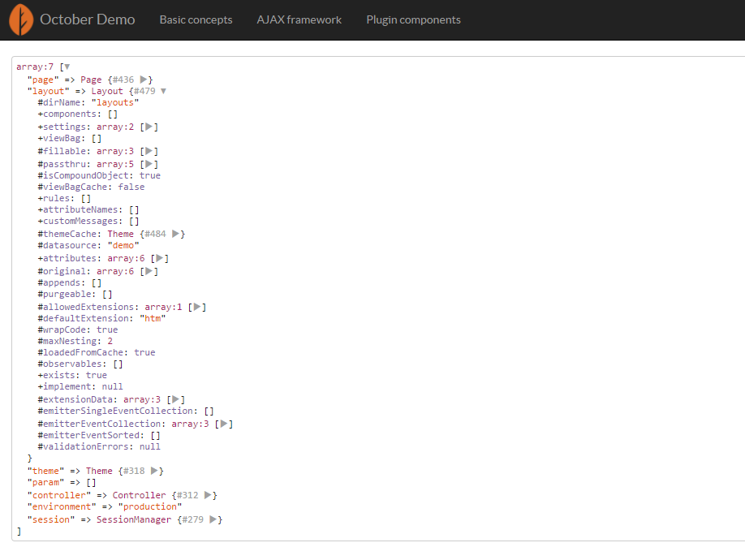Click the "session" key
Viewport: 745px width, 560px height.
[x=51, y=519]
